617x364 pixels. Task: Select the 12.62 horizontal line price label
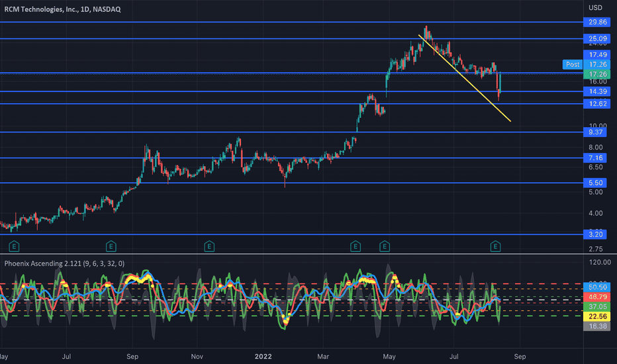pyautogui.click(x=597, y=103)
